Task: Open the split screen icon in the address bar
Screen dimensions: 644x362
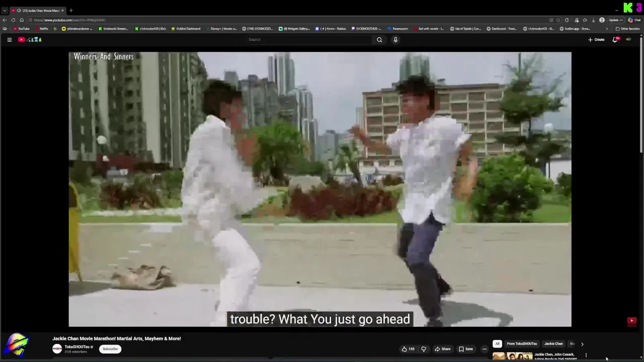Action: coord(551,20)
